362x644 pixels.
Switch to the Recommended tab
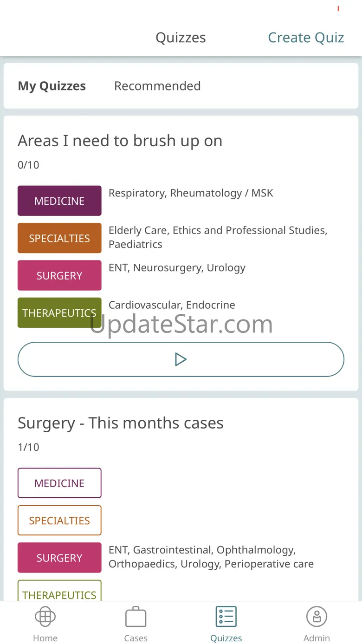(157, 86)
